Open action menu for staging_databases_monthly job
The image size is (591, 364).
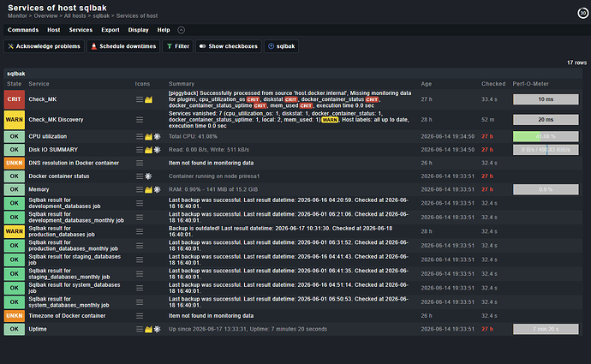coord(140,274)
